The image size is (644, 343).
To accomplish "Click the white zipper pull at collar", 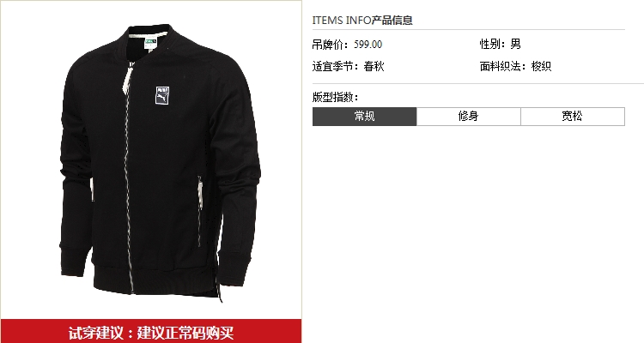I will [128, 78].
